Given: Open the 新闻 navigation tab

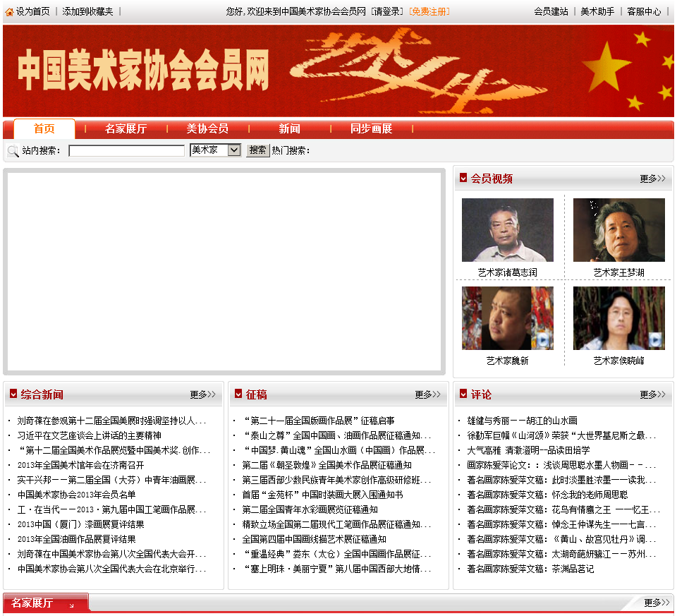Looking at the screenshot, I should tap(289, 128).
